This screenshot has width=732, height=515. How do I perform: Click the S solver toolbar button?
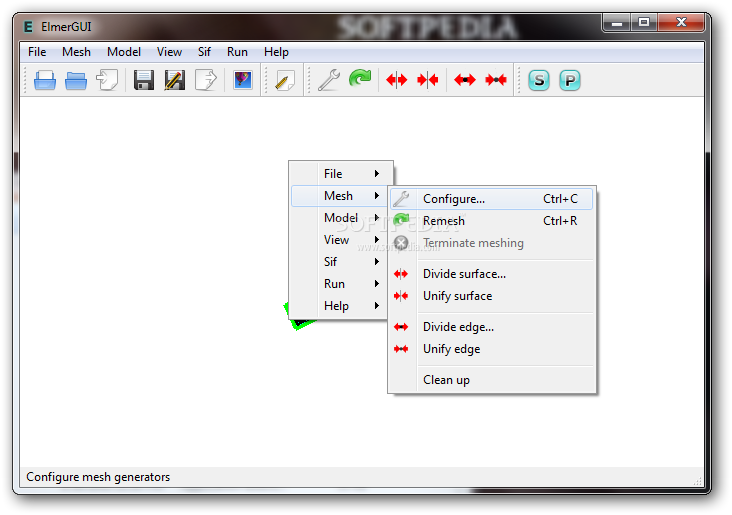(539, 80)
